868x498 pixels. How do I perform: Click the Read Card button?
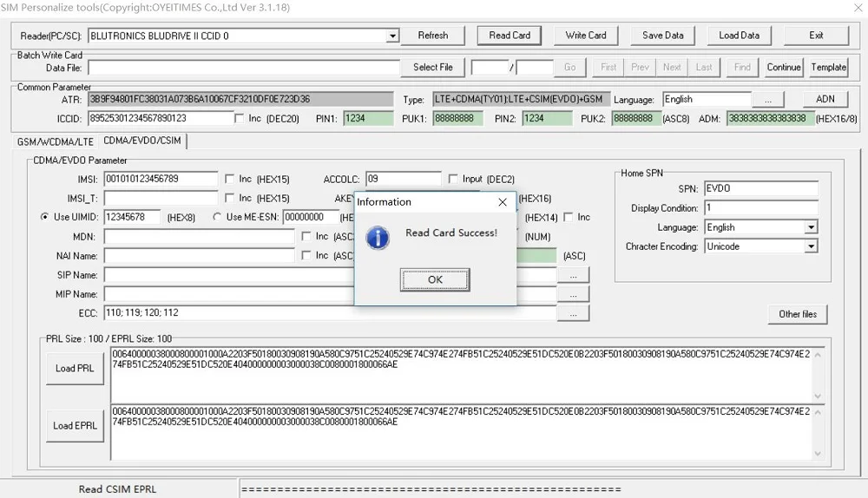[x=510, y=36]
